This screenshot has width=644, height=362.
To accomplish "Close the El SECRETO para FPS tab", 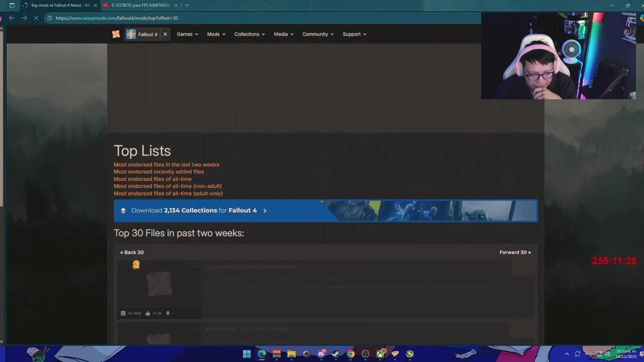I will coord(176,6).
